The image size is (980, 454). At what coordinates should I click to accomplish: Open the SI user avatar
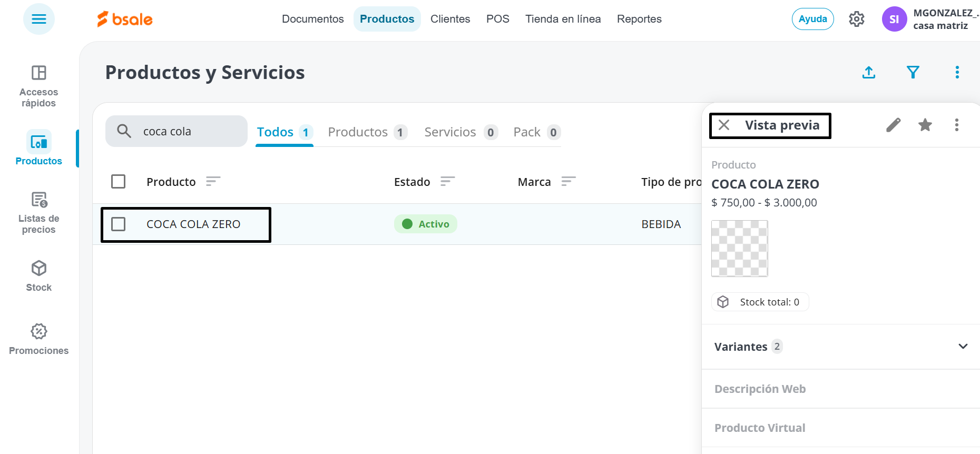pos(894,19)
